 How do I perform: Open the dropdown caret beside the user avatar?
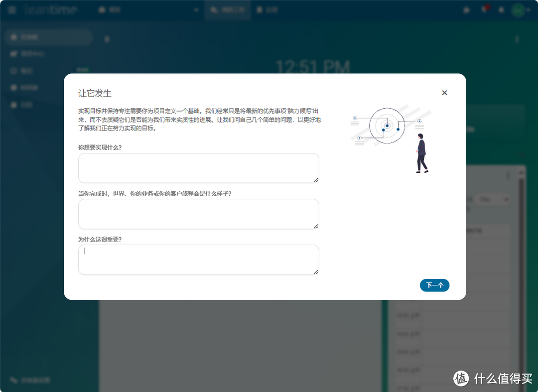528,9
